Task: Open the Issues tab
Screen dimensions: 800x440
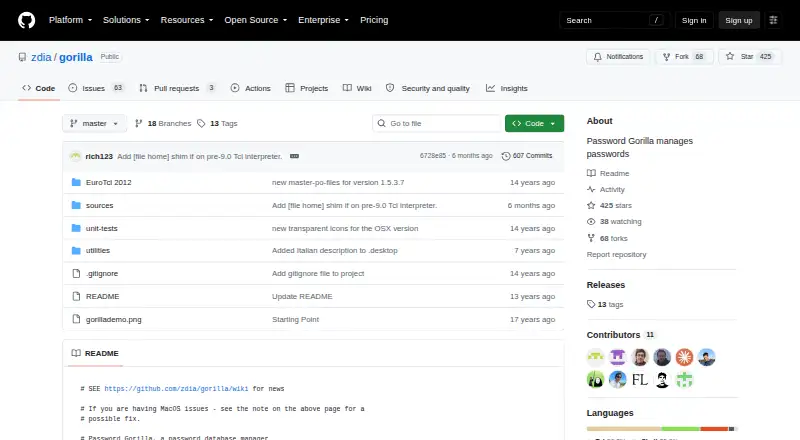Action: (x=96, y=88)
